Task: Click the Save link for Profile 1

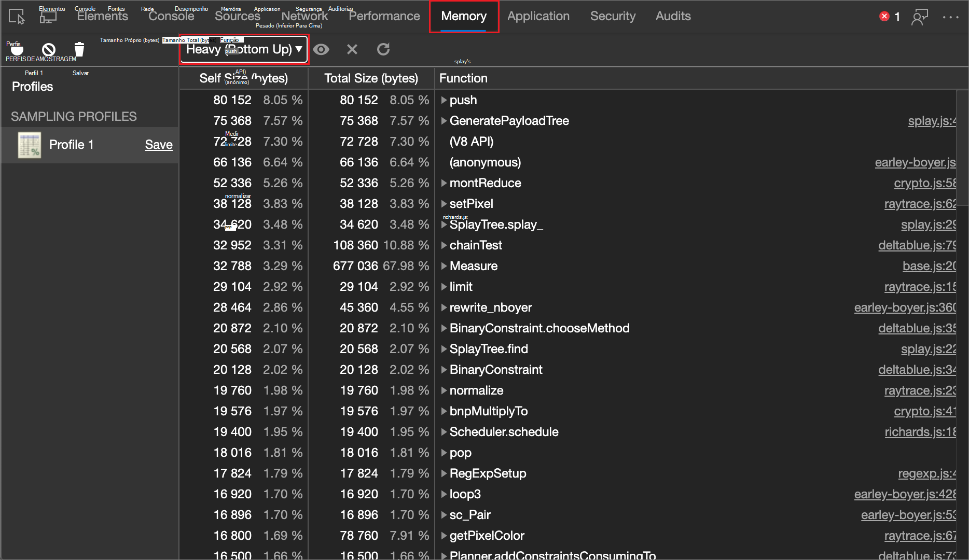Action: point(158,145)
